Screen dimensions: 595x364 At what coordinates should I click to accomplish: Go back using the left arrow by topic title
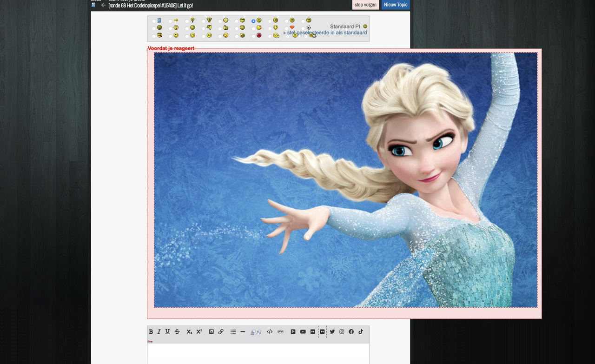[x=103, y=6]
